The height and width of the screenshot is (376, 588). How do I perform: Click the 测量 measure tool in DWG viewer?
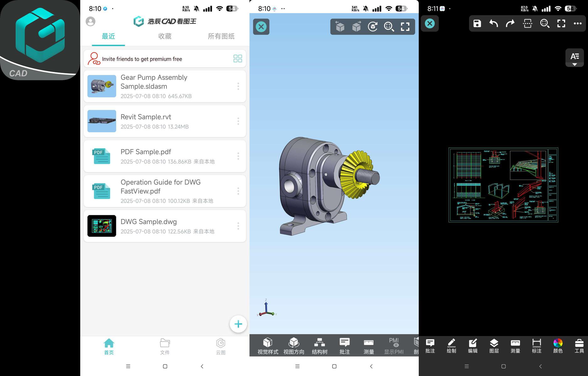tap(515, 346)
